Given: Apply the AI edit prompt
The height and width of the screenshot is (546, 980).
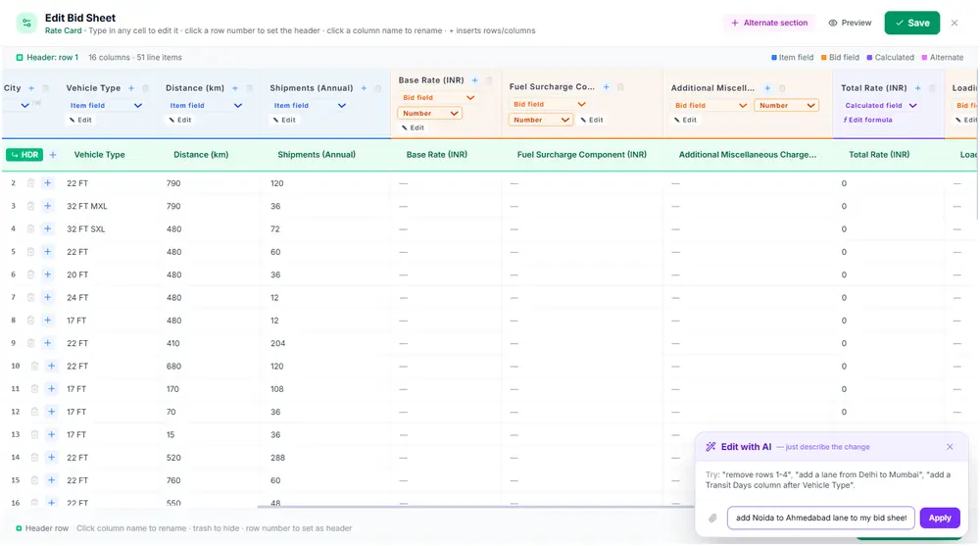Looking at the screenshot, I should click(x=940, y=518).
